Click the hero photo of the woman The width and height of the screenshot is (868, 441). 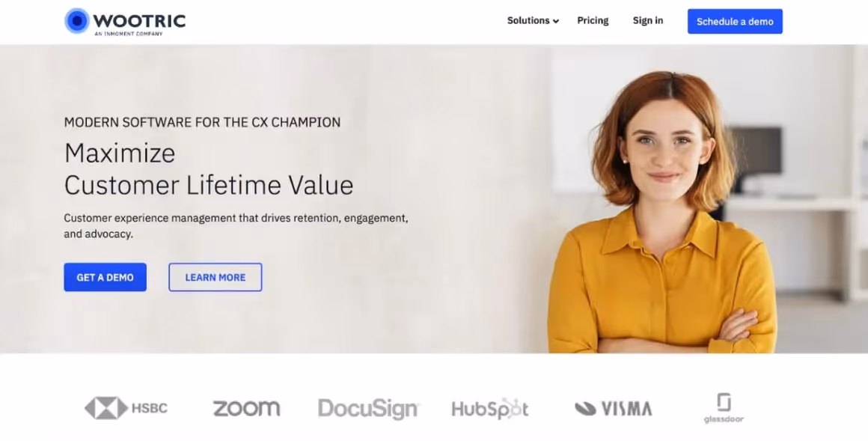[663, 212]
